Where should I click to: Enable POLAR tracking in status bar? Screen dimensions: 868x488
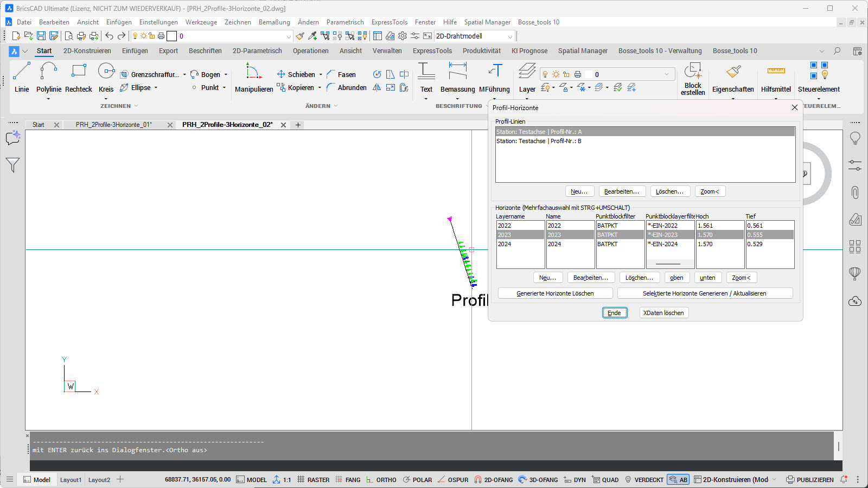[417, 480]
